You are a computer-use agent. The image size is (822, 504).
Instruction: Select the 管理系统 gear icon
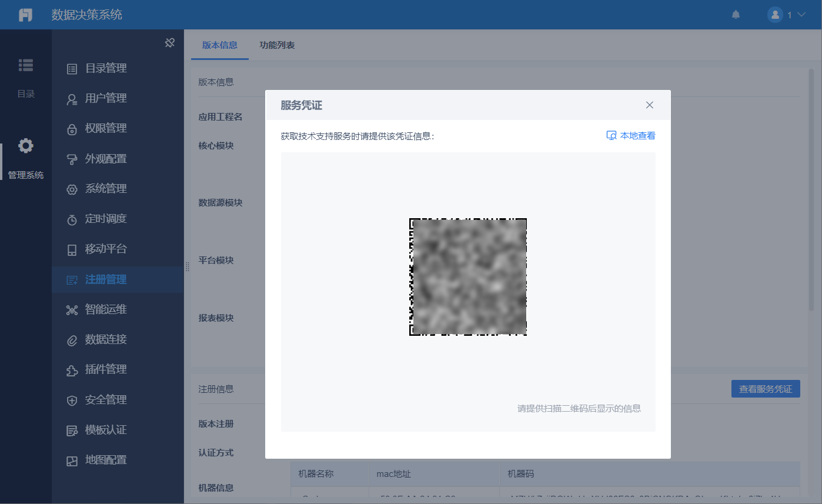point(26,146)
